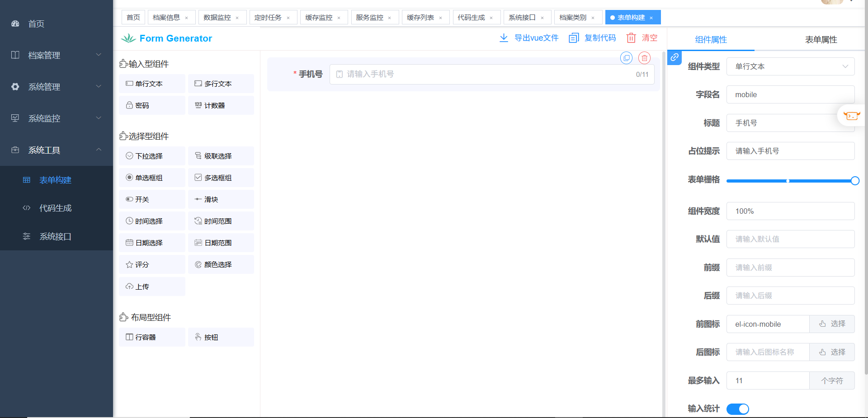Click the blue link icon beside the properties panel
Screen dimensions: 868x418
pyautogui.click(x=674, y=57)
